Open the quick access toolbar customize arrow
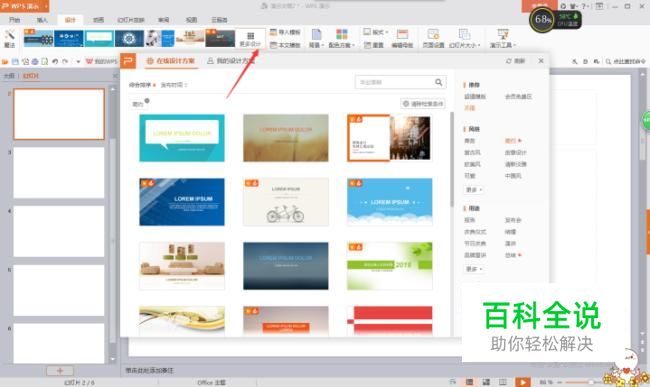 click(78, 62)
